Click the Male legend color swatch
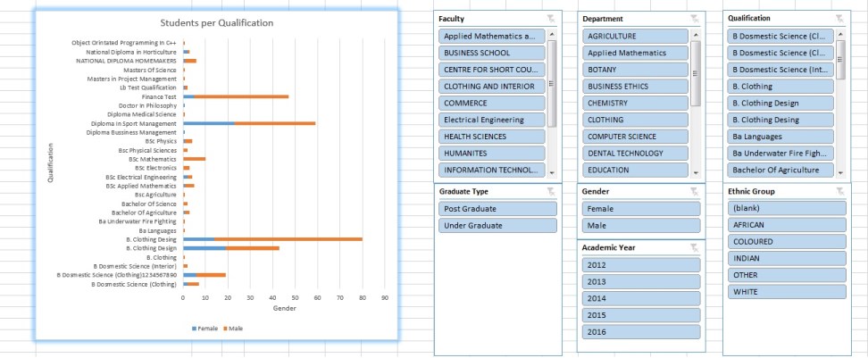Image resolution: width=868 pixels, height=358 pixels. tap(225, 329)
